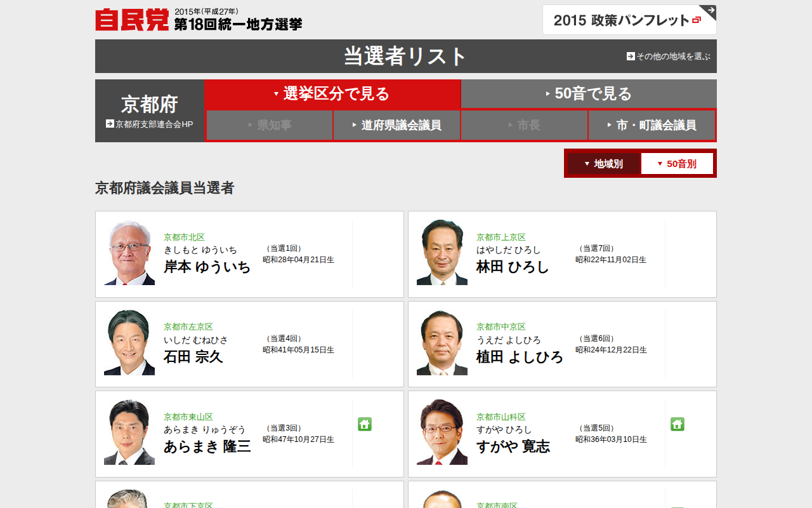This screenshot has width=812, height=508.
Task: Click birthdate 昭和24年12月22日生
Action: pyautogui.click(x=611, y=350)
